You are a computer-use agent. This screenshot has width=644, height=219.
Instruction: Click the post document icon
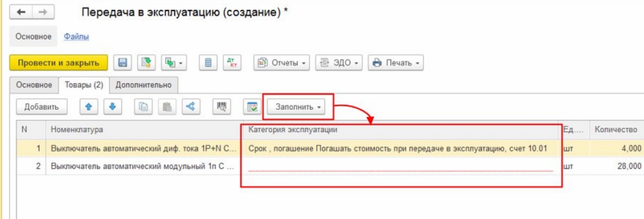(x=146, y=63)
